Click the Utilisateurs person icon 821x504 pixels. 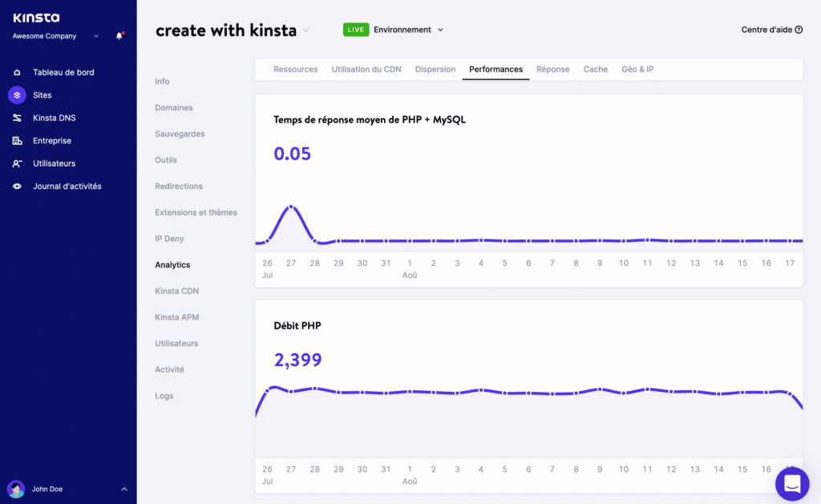click(17, 163)
